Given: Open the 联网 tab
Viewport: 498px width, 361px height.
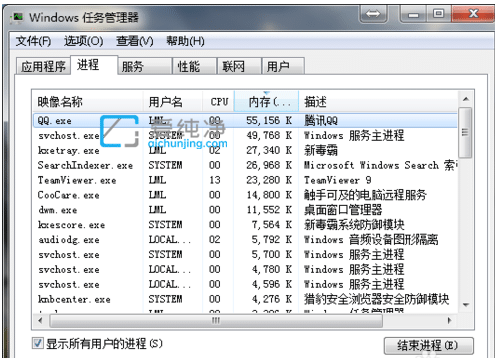Looking at the screenshot, I should pyautogui.click(x=239, y=66).
